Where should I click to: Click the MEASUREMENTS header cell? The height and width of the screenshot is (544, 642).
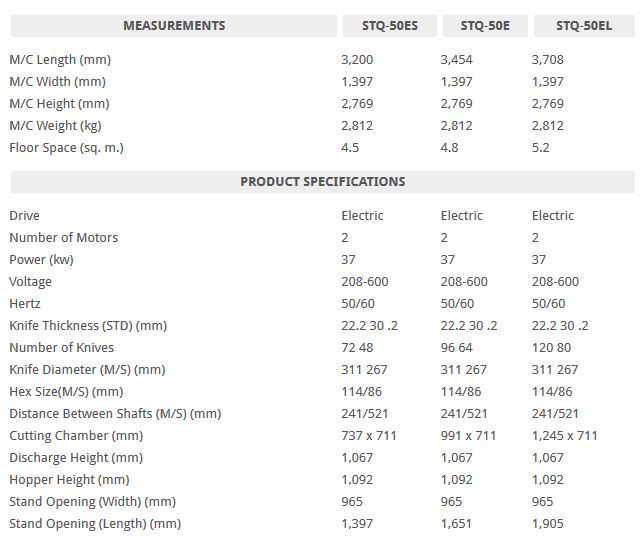coord(174,26)
